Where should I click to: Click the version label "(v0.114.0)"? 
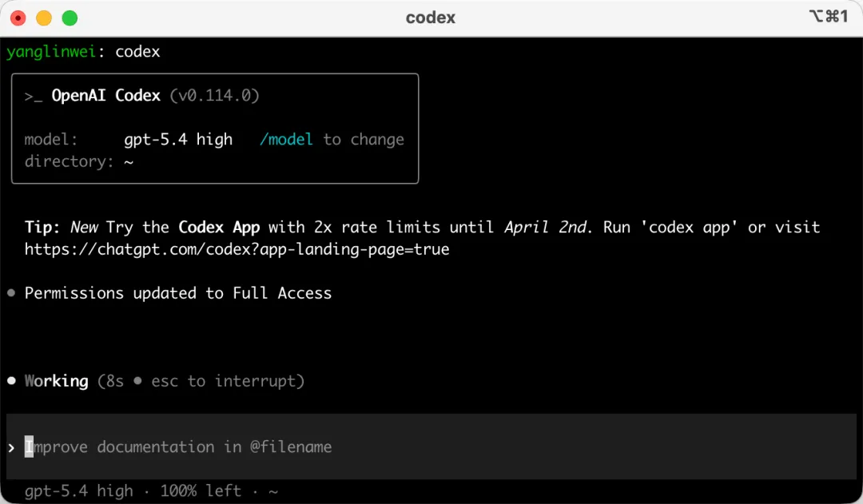[214, 96]
